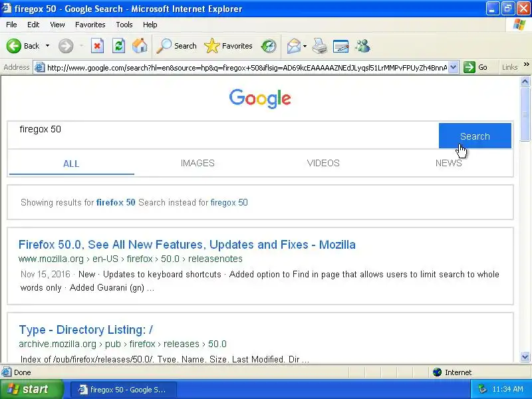
Task: Click the system tray network icon
Action: [482, 389]
